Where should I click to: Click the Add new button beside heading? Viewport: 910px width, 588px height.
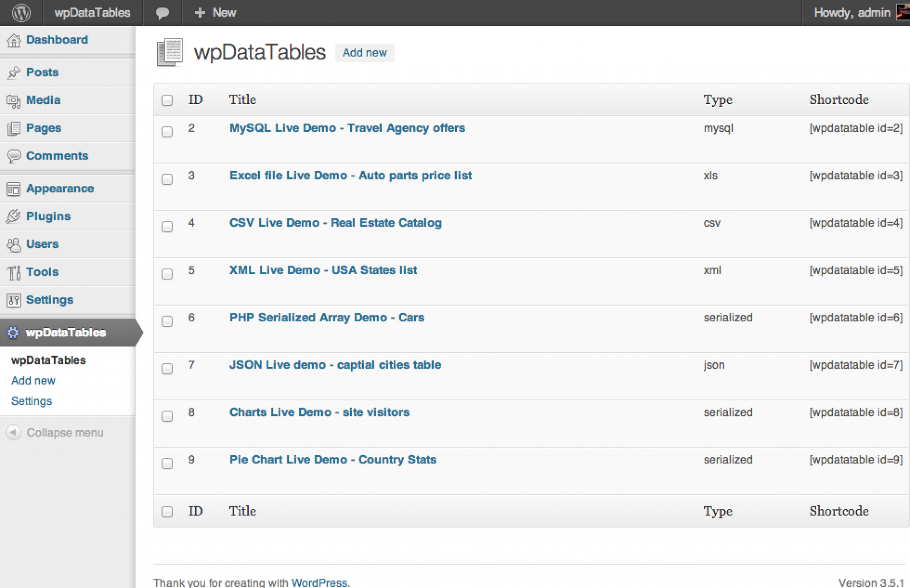point(364,53)
